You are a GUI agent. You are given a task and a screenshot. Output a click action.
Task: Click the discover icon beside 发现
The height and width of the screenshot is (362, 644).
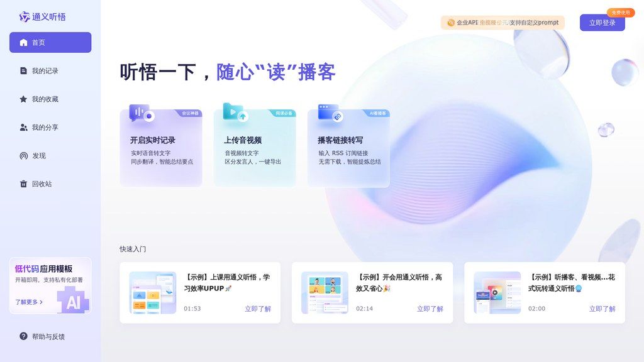coord(23,156)
